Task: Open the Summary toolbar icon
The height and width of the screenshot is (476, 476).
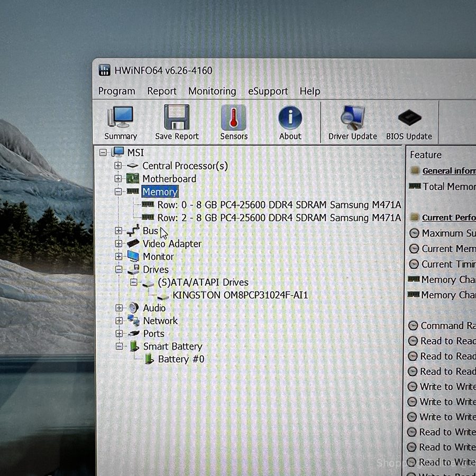Action: (x=121, y=123)
